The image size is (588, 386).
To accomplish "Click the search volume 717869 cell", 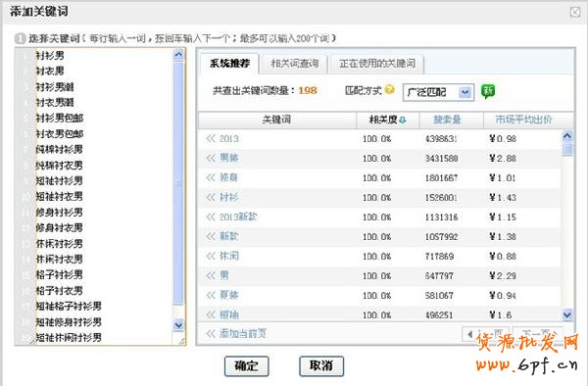I will pos(439,257).
